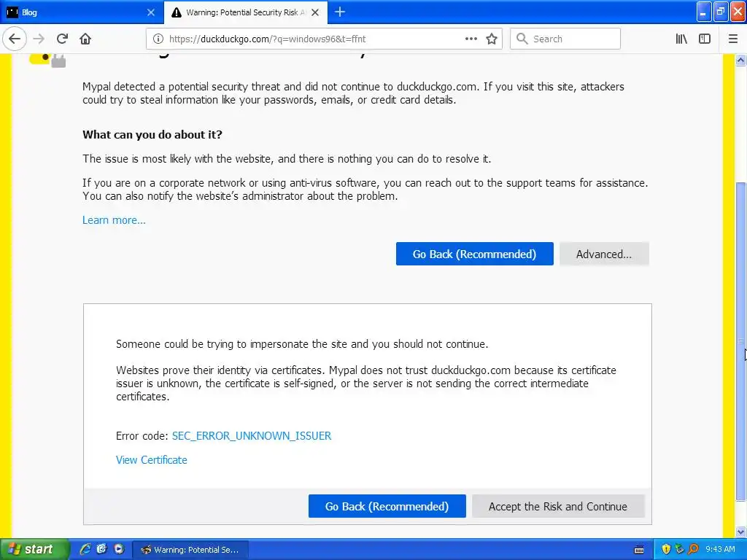Select the Warning: Potential Security Risk tab
This screenshot has width=747, height=560.
click(x=246, y=12)
